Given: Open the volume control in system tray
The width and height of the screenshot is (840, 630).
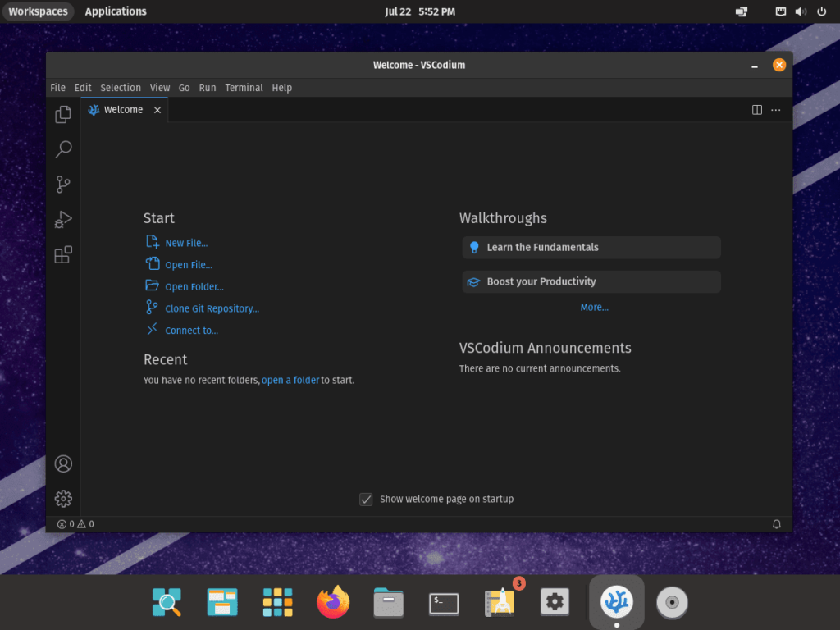Looking at the screenshot, I should (801, 11).
